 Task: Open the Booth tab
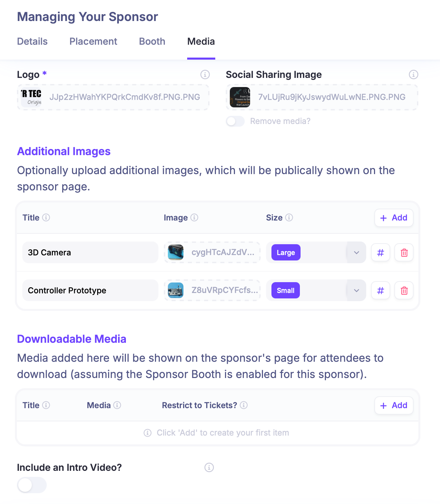point(152,41)
